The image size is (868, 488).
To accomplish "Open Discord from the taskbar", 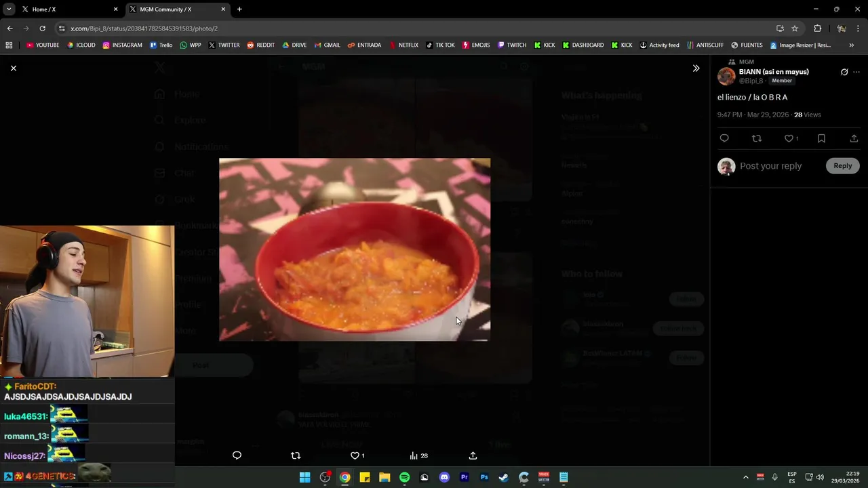I will [444, 477].
